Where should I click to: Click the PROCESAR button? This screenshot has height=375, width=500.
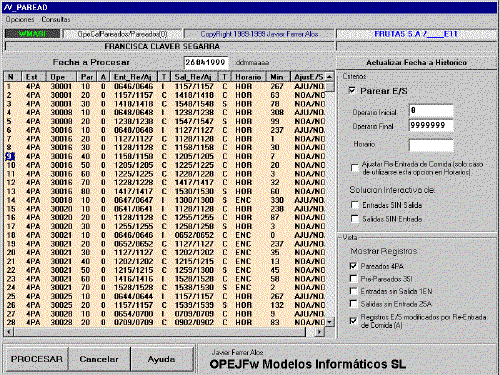click(37, 359)
